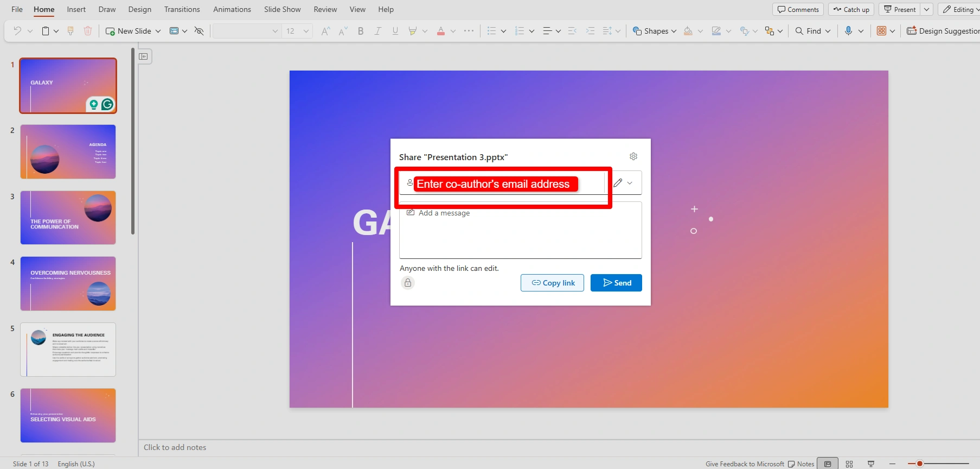Expand the Find dropdown arrow
The image size is (980, 469).
(x=828, y=31)
